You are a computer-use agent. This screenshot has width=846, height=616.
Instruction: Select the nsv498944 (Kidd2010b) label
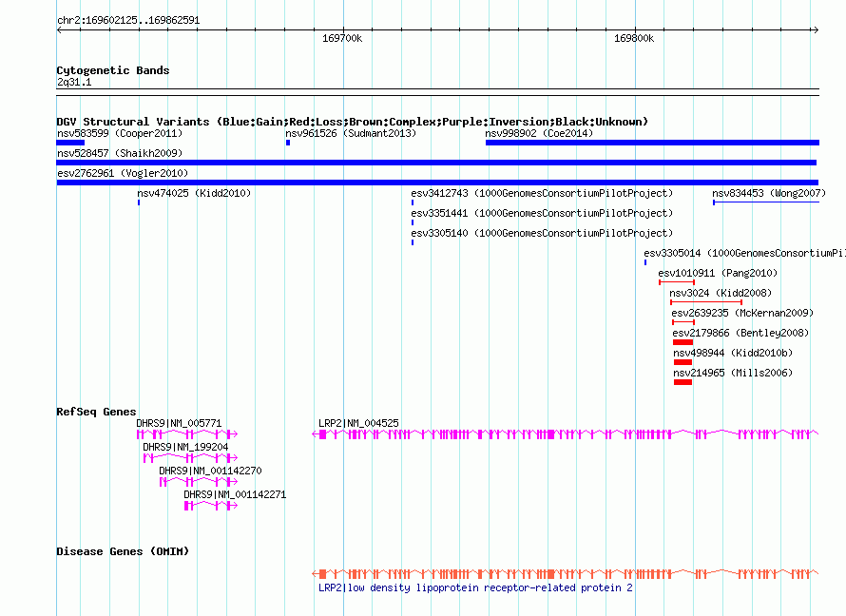tap(733, 353)
